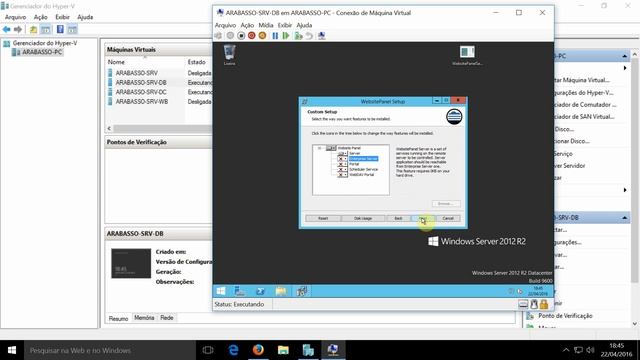Open Ação menu in Hyper-V Manager
This screenshot has width=640, height=360.
point(40,17)
